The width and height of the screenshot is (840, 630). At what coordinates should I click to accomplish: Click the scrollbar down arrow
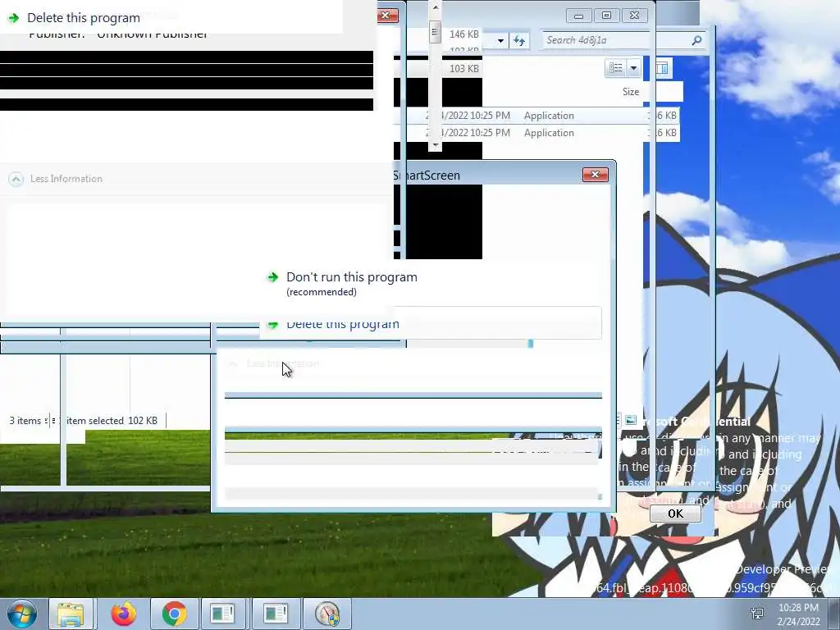tap(435, 144)
